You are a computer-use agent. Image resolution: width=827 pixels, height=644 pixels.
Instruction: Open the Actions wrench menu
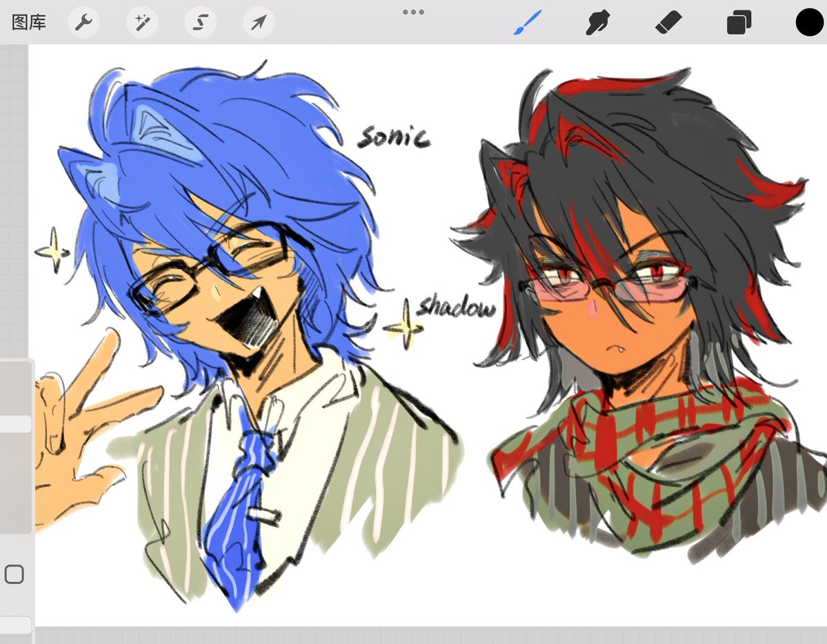[x=84, y=22]
